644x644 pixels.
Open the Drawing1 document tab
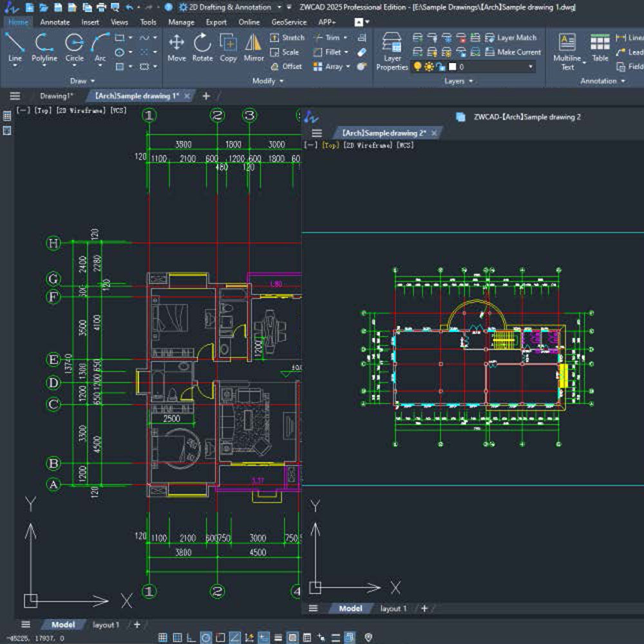click(56, 96)
